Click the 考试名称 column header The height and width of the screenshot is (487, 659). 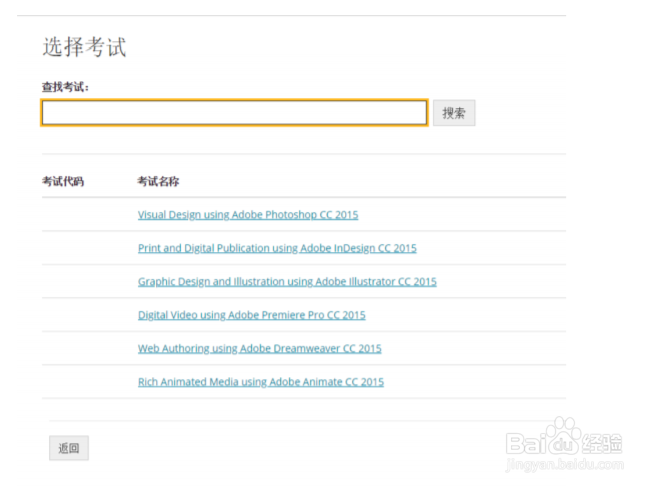[x=158, y=182]
